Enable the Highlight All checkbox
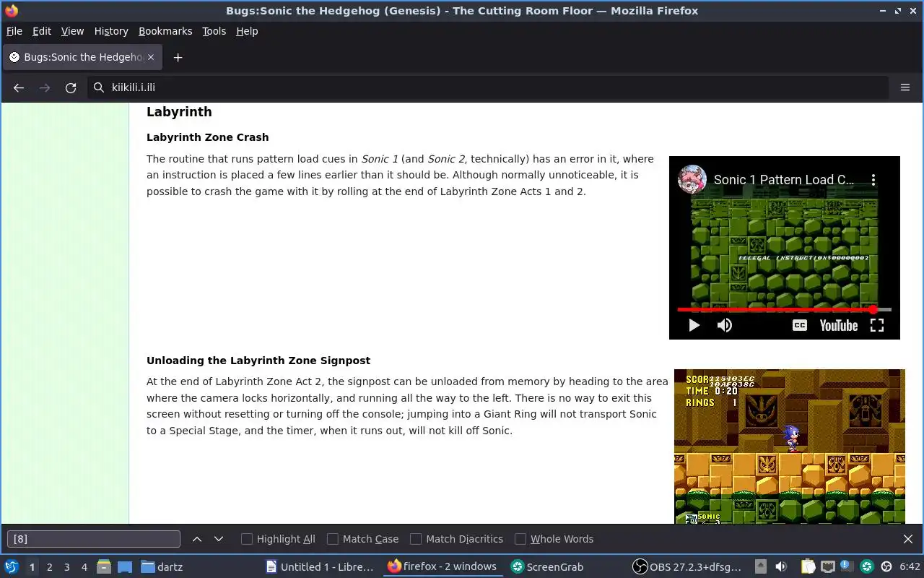924x578 pixels. (247, 539)
